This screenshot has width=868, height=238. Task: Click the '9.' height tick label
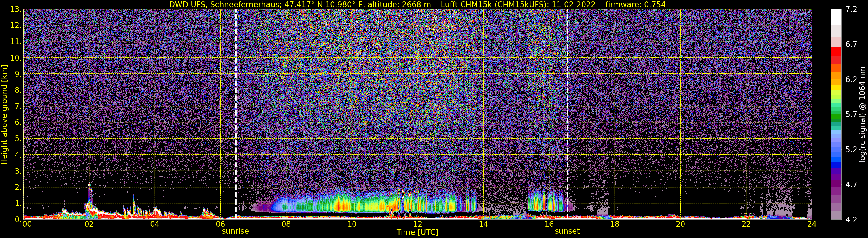[18, 74]
